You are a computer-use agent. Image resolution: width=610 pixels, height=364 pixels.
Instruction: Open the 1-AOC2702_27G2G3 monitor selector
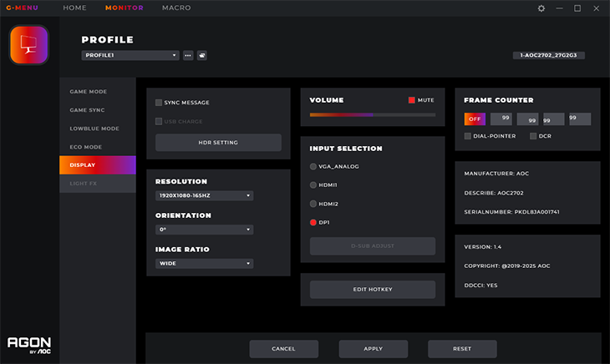tap(548, 55)
